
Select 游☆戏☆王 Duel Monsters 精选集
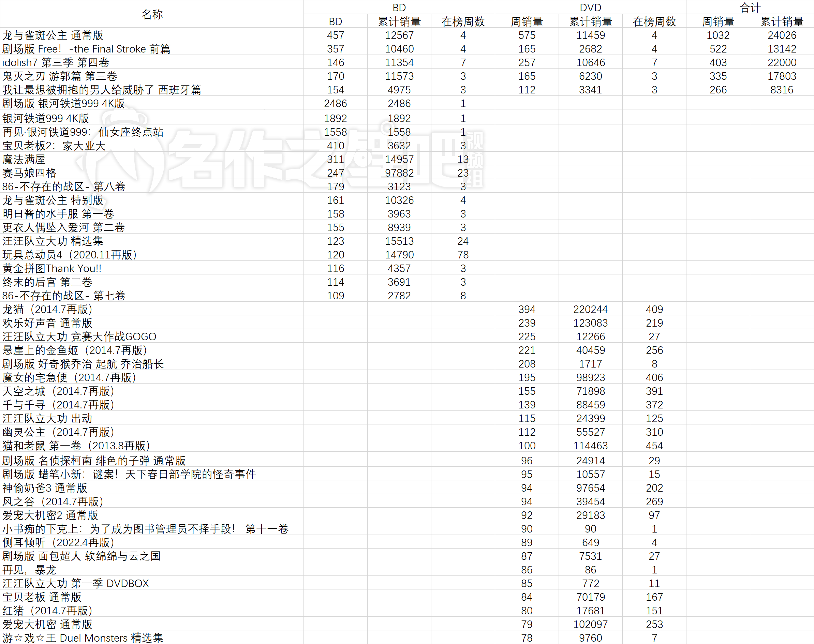pos(83,638)
